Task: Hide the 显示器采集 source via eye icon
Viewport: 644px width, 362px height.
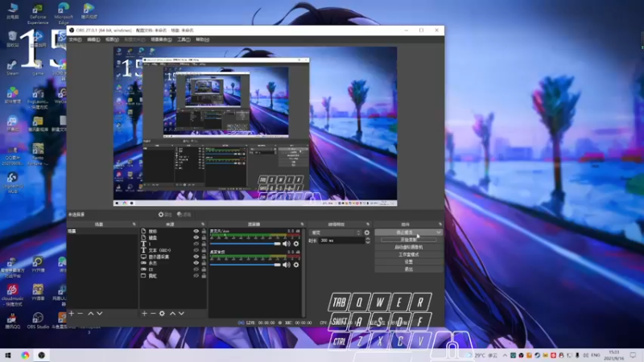Action: click(x=196, y=257)
